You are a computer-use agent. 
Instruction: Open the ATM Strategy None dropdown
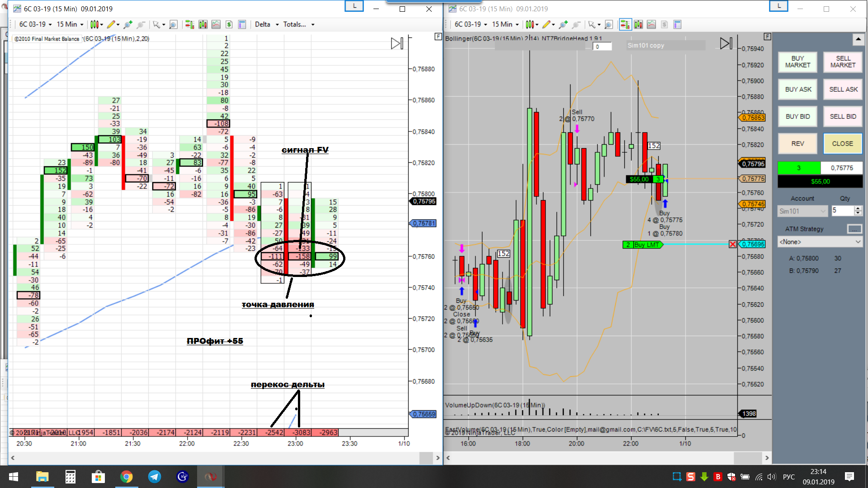[x=819, y=242]
